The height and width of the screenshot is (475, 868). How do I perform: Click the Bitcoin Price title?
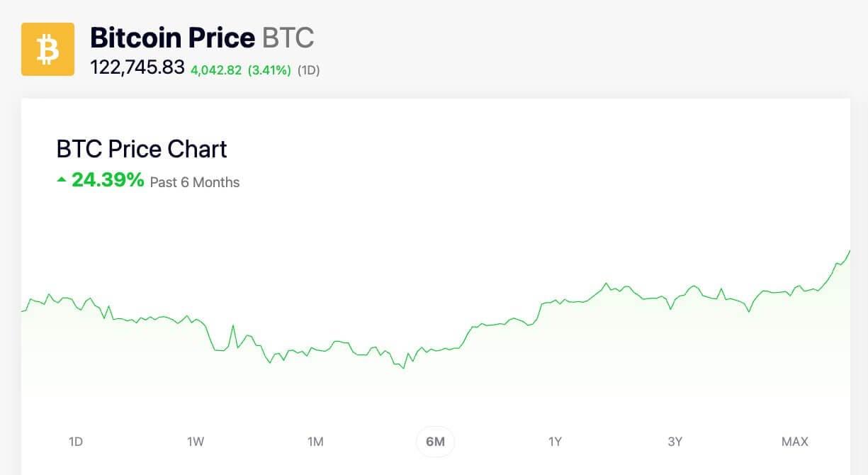[172, 38]
